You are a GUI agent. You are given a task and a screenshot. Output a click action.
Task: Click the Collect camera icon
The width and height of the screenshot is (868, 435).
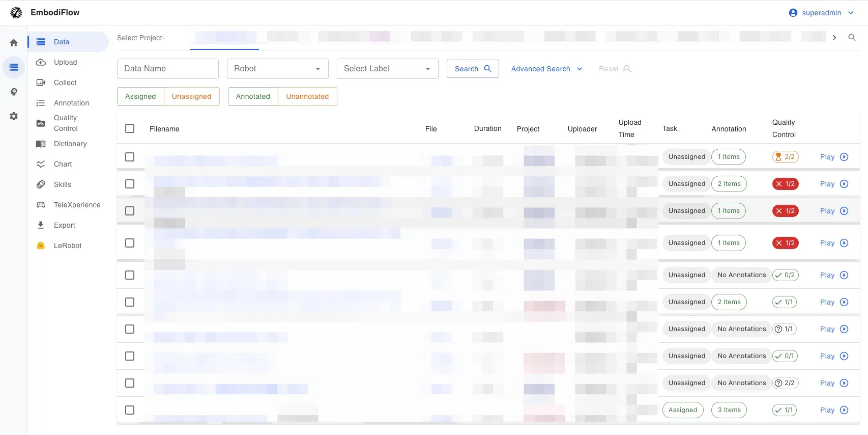[x=41, y=83]
